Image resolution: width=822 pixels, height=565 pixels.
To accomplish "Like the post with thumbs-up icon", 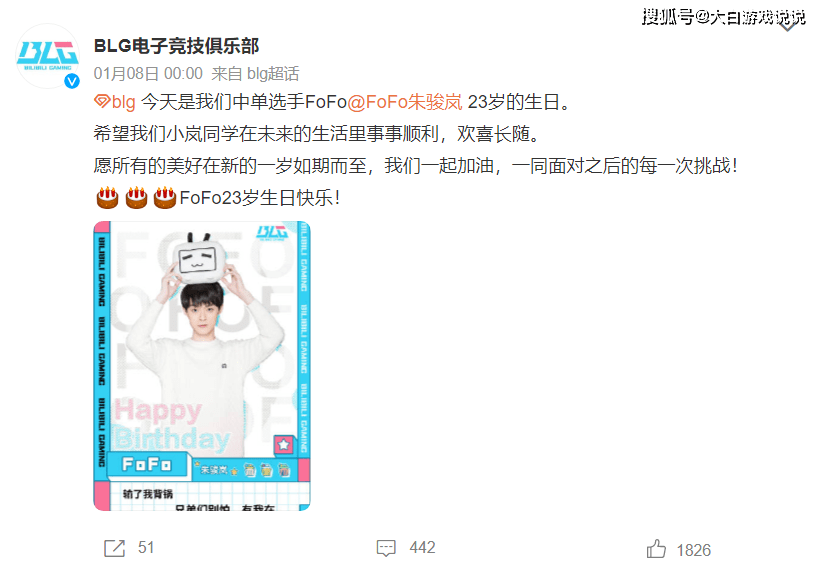I will click(x=656, y=549).
